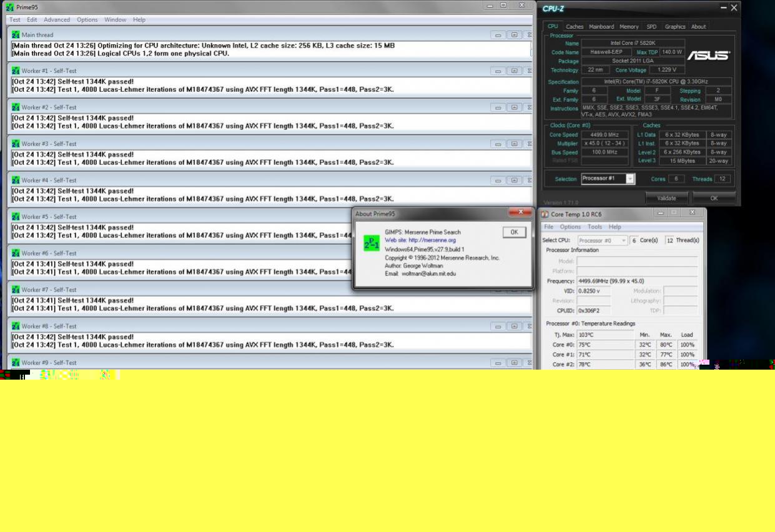Open the Test menu in Prime95

point(15,19)
